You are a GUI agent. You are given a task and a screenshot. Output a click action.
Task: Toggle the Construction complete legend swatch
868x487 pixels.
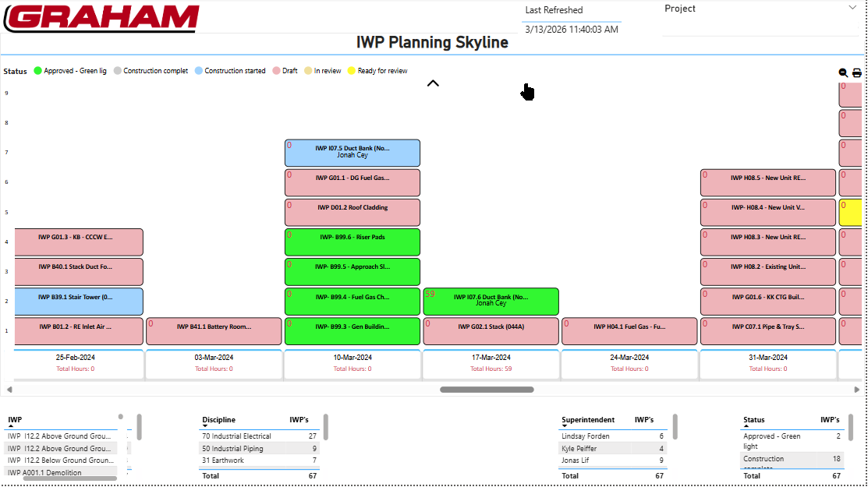pos(117,71)
